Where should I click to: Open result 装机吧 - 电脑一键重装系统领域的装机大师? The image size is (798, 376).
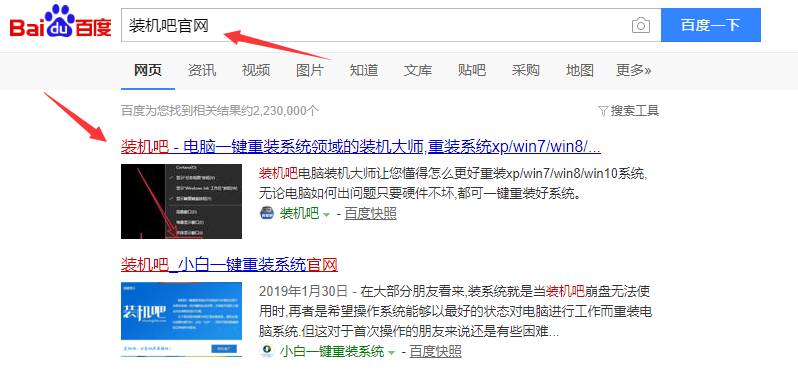[361, 147]
